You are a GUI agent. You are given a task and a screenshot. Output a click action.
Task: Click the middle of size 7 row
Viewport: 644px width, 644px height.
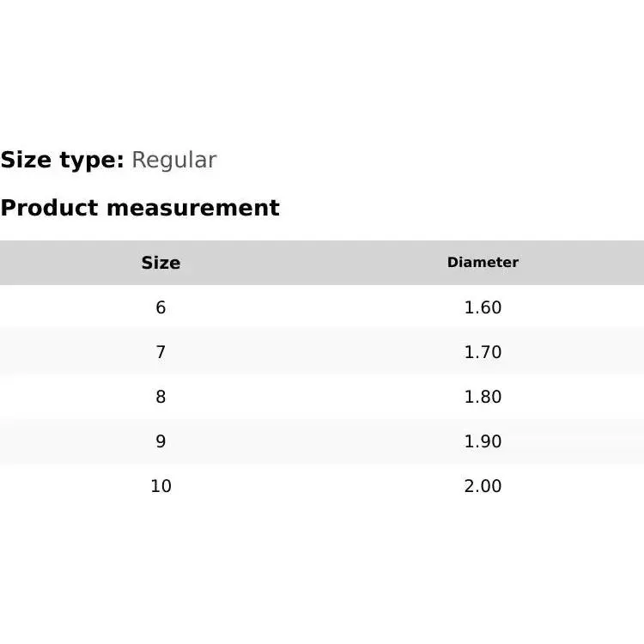click(322, 352)
